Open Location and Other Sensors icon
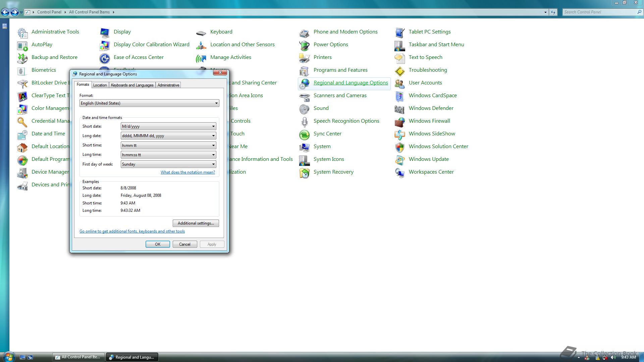Image resolution: width=644 pixels, height=362 pixels. coord(201,46)
